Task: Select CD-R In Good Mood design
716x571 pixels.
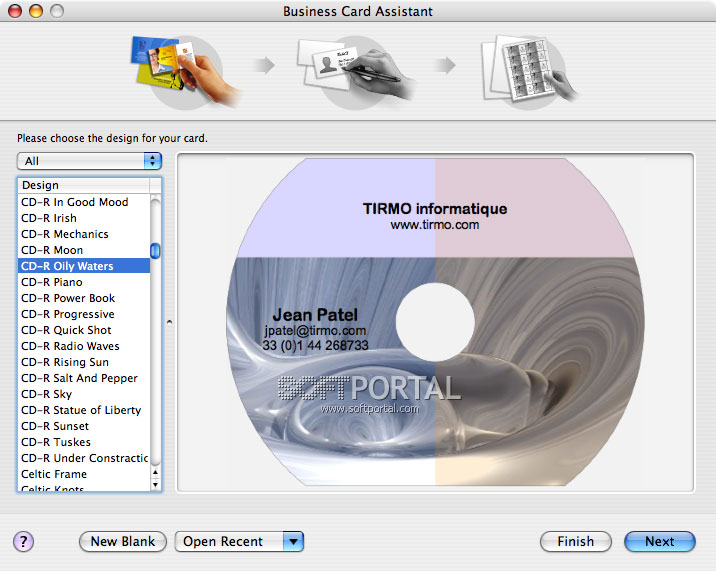Action: [x=84, y=202]
